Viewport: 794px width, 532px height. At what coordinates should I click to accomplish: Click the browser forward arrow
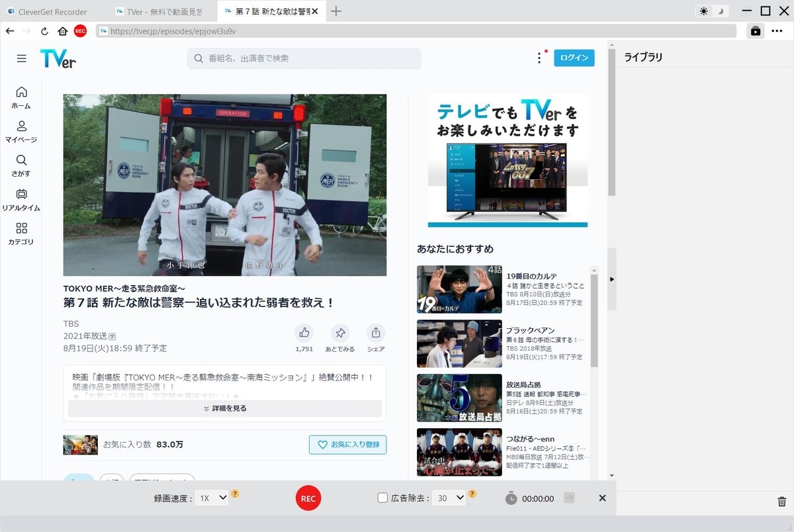coord(27,31)
